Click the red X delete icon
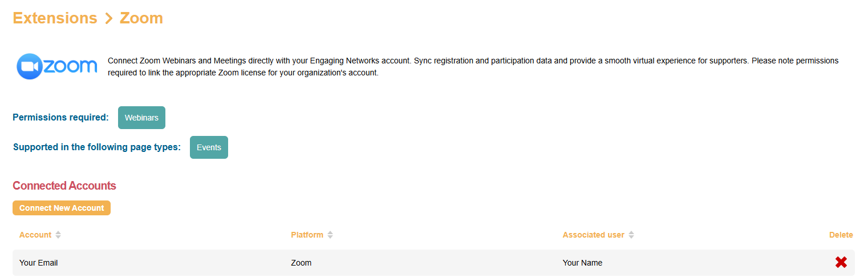The height and width of the screenshot is (277, 868). click(x=841, y=263)
